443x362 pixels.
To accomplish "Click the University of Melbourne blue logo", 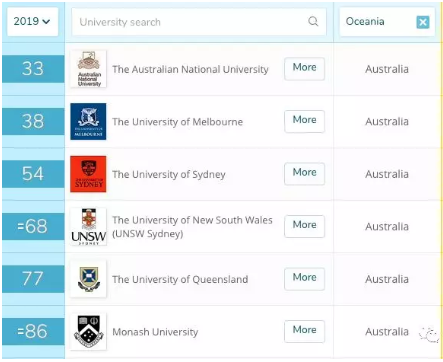I will click(x=88, y=121).
